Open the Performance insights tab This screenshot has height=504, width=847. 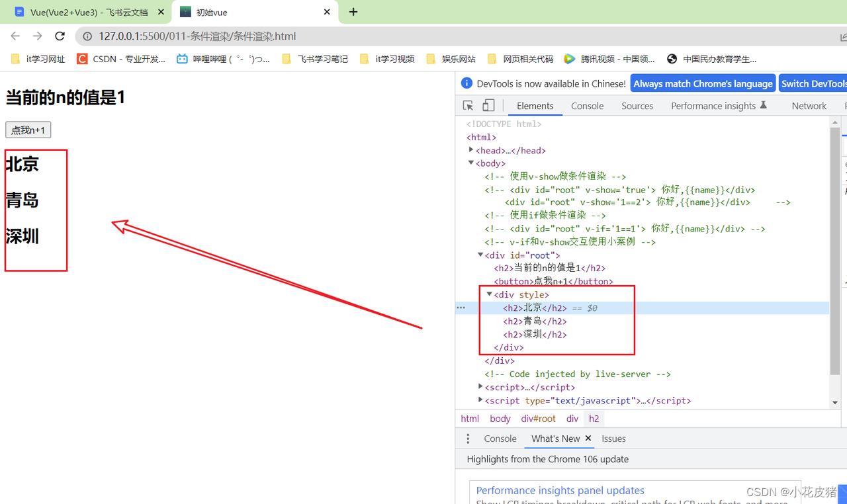pyautogui.click(x=719, y=106)
